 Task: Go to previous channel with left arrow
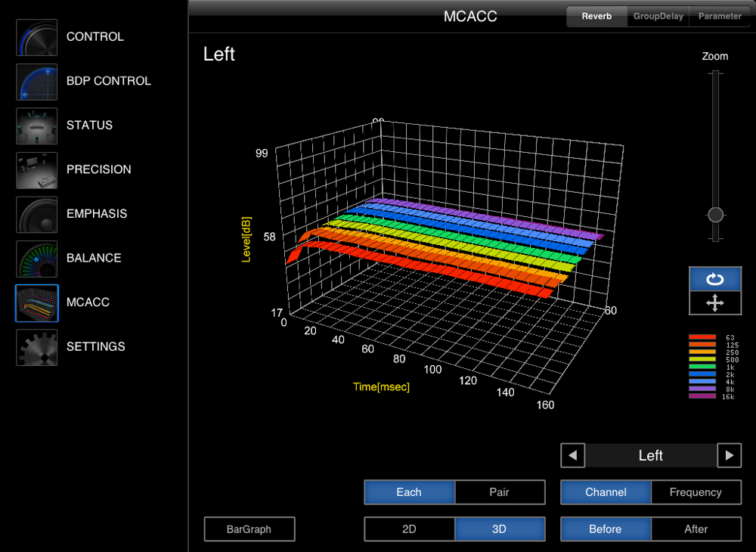click(x=573, y=455)
